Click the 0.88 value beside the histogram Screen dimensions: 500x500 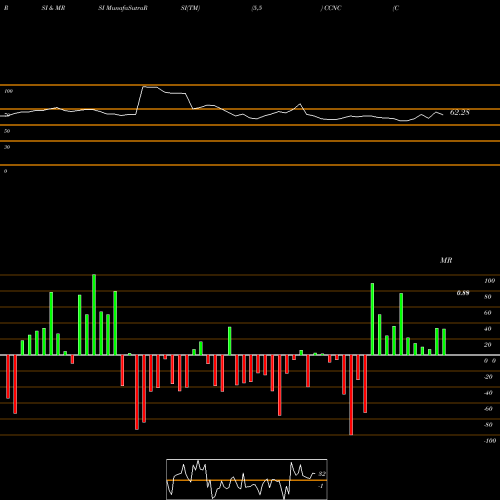tap(463, 293)
